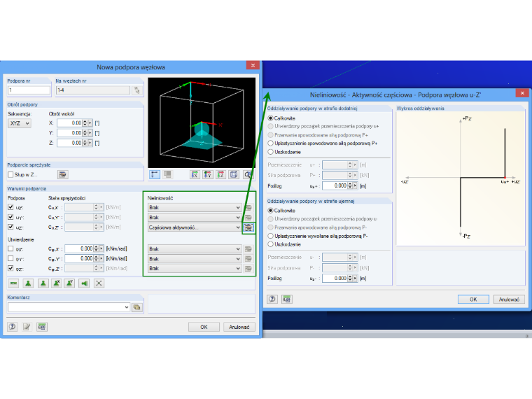Select Całkowite in negative zone
Screen dimensions: 532x399
(x=270, y=211)
